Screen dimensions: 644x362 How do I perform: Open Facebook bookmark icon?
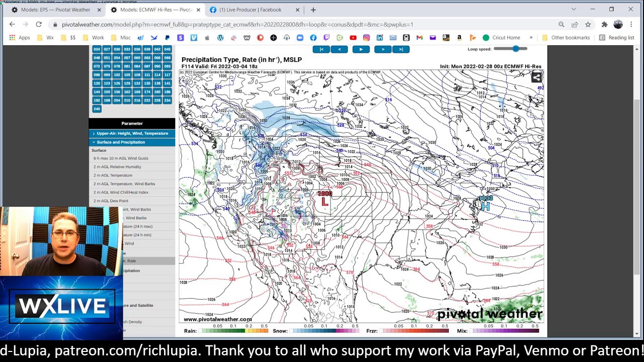(313, 38)
